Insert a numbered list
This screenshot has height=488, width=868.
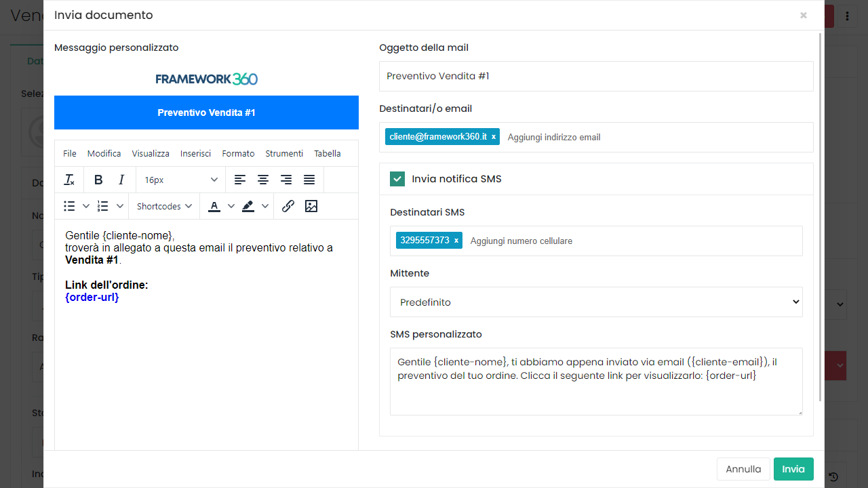click(x=103, y=206)
